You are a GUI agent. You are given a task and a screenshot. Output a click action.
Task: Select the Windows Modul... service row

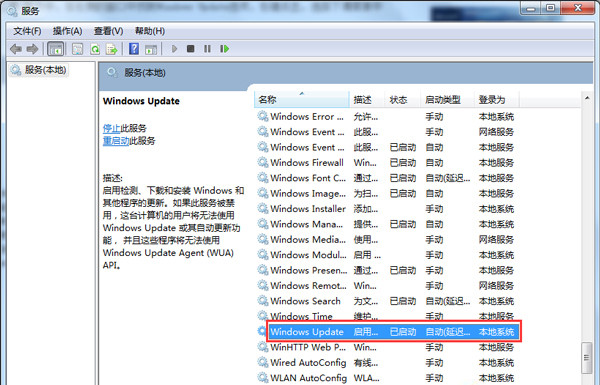386,255
